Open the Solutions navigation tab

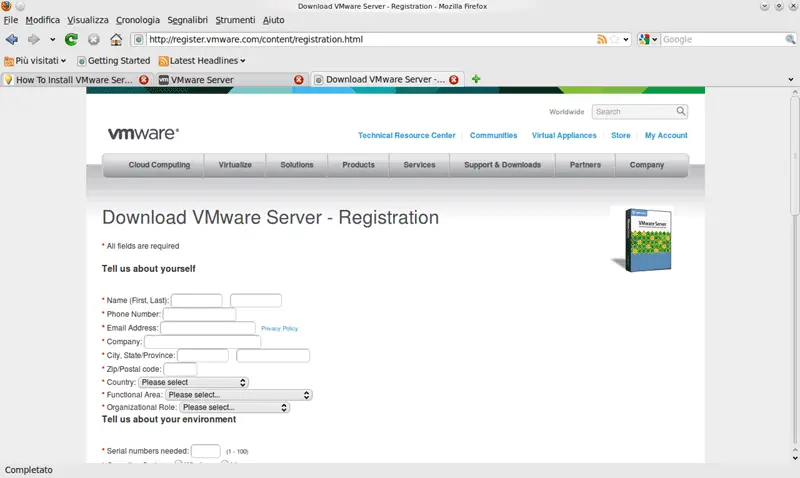(x=296, y=165)
